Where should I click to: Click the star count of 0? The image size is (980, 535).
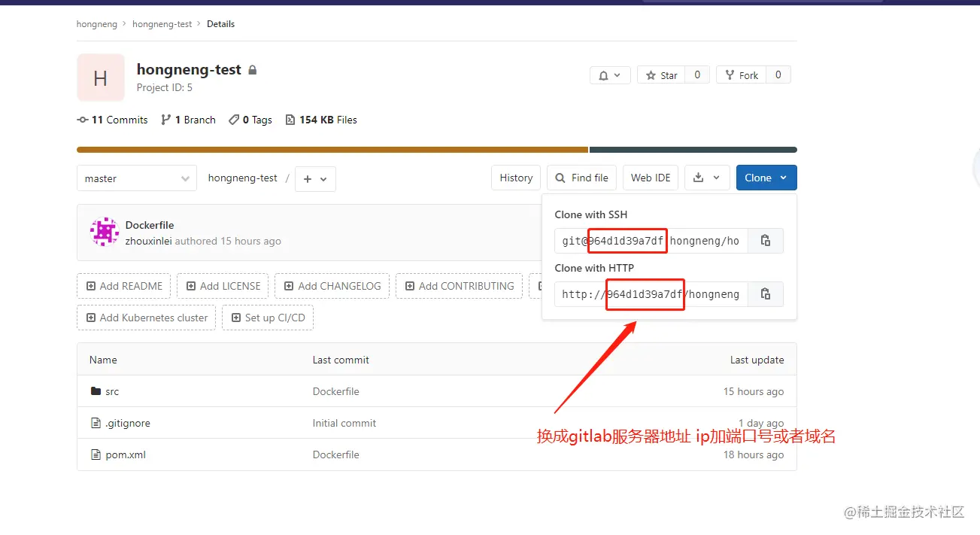(697, 75)
